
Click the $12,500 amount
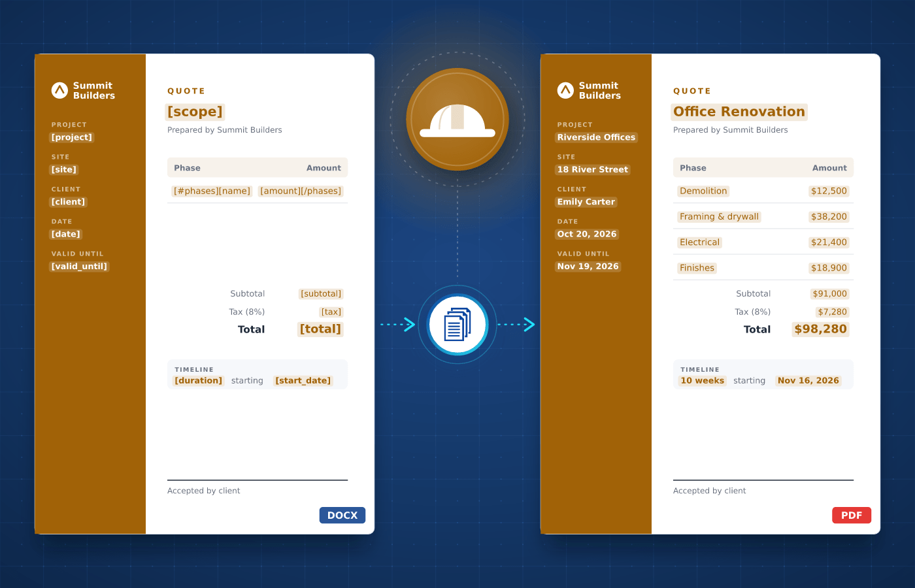pos(829,191)
